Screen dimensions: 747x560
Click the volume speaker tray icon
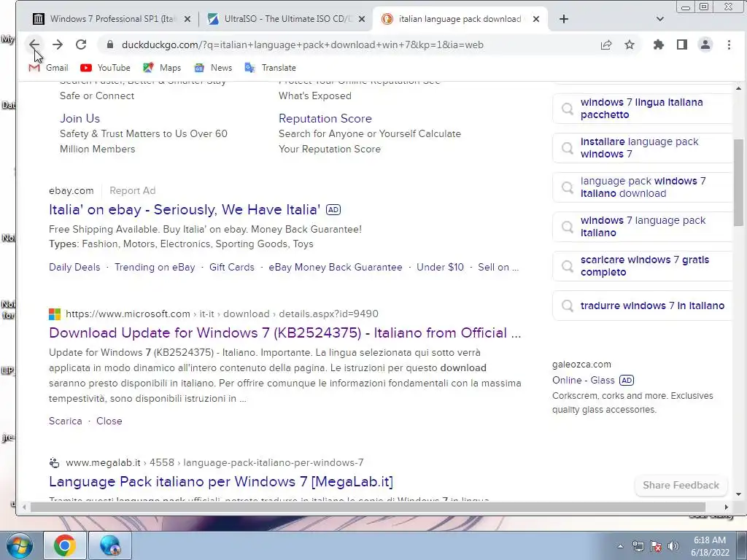(x=673, y=546)
